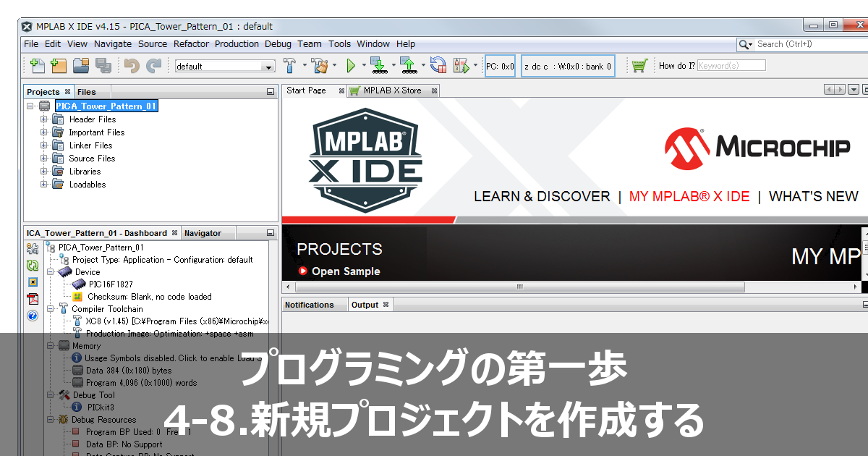Run the project with the green play icon
The image size is (868, 456).
351,66
